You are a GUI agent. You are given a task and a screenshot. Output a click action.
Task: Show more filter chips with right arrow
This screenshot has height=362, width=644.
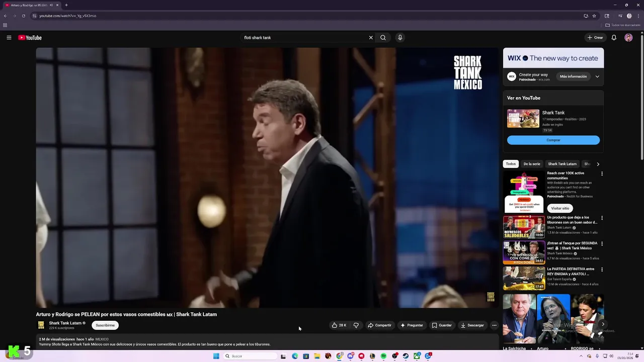pos(598,164)
